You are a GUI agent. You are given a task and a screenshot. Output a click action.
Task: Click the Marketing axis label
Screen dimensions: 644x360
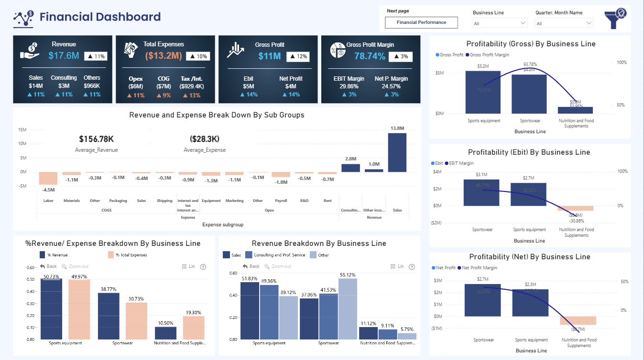[x=234, y=201]
